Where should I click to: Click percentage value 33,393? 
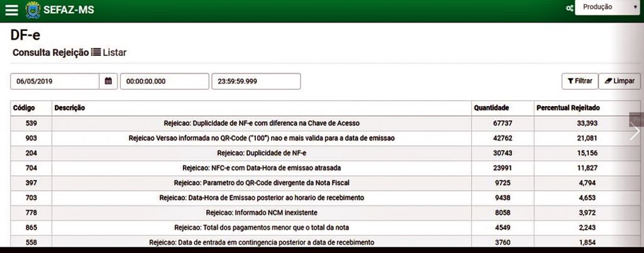coord(587,123)
